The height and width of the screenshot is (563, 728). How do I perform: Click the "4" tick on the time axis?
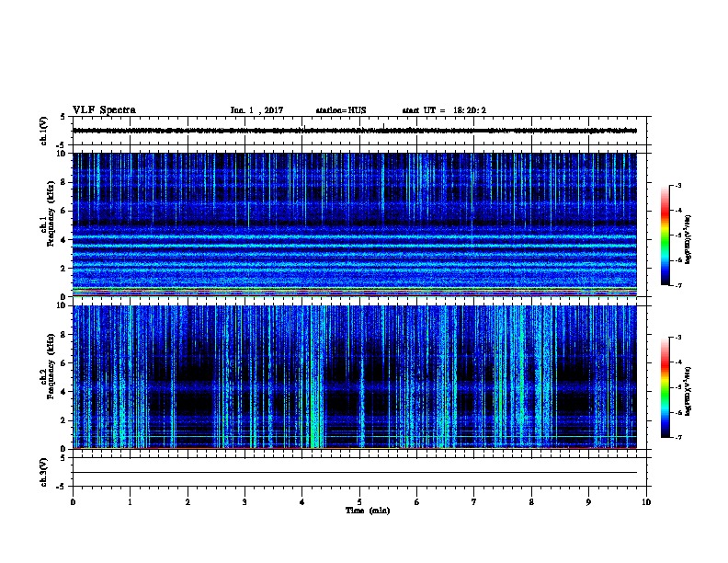click(302, 502)
